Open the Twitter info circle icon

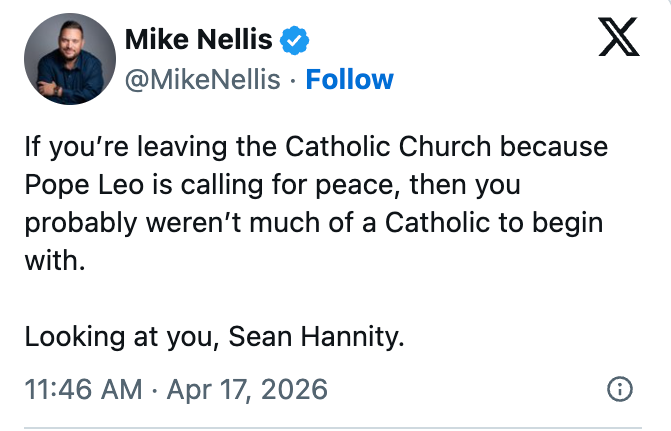click(x=619, y=389)
